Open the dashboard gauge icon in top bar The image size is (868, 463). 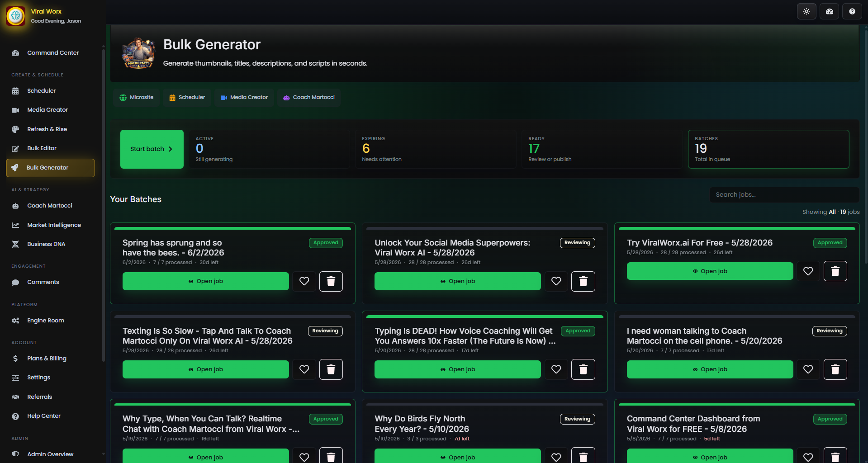pyautogui.click(x=830, y=11)
